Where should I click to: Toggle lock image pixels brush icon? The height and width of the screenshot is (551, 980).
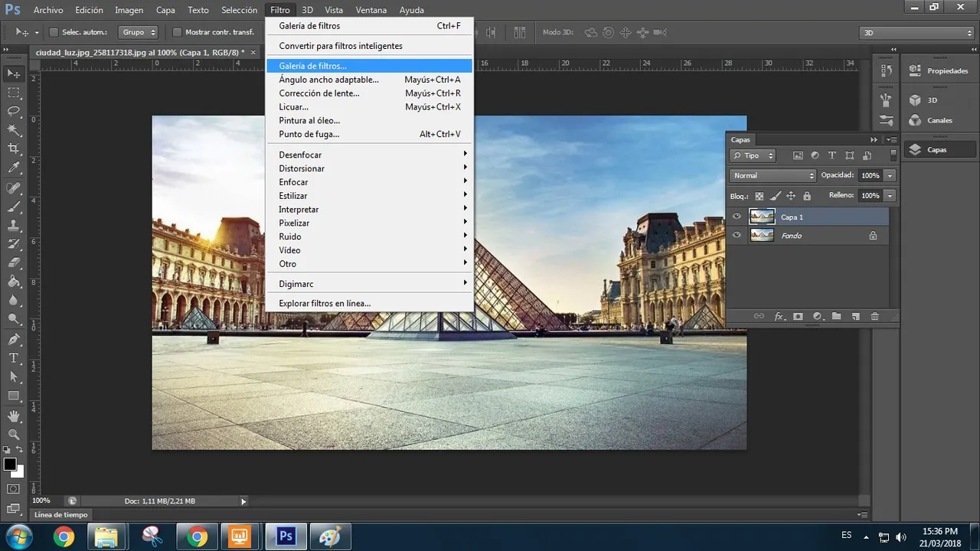pos(774,196)
